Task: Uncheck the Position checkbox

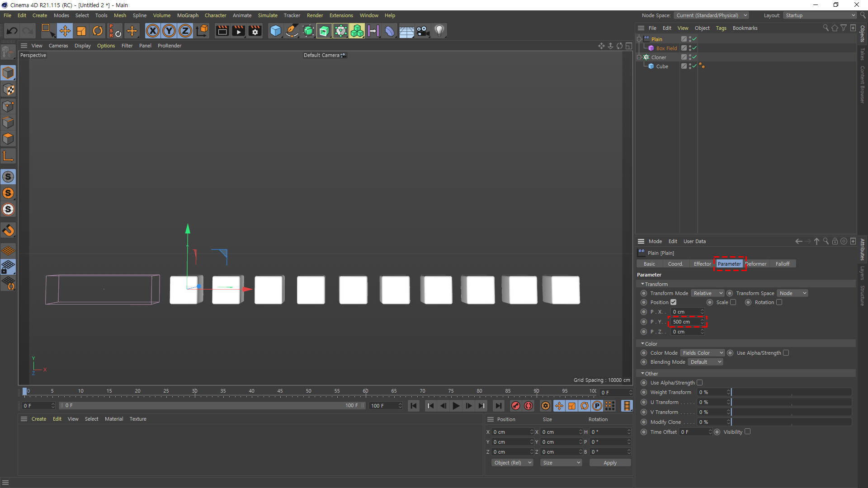Action: click(674, 302)
